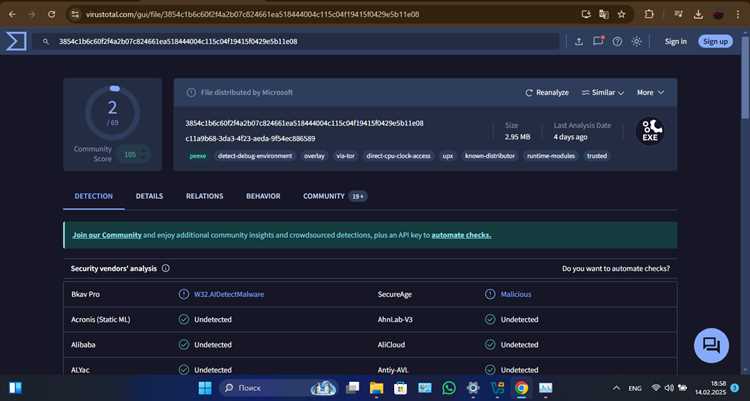Open Microsoft Store from the taskbar
Screen dimensions: 750x401
coord(400,388)
